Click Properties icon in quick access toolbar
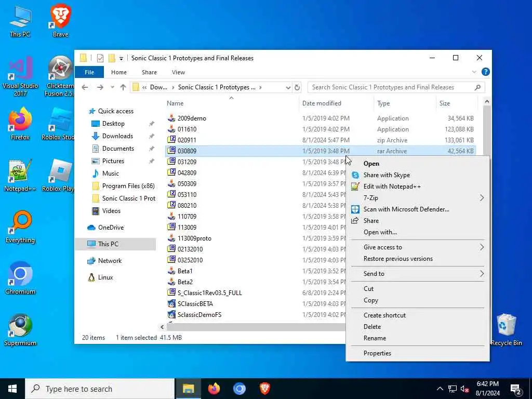 point(100,58)
